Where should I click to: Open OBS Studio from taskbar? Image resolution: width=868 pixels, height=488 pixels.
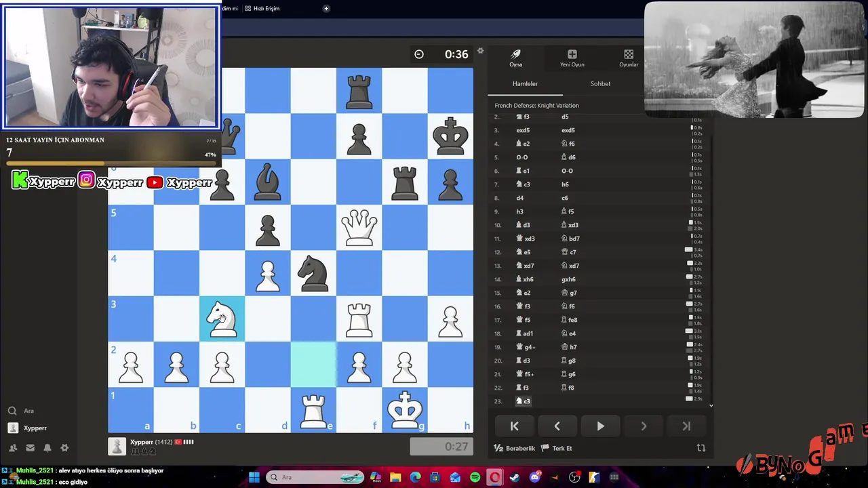click(x=575, y=477)
